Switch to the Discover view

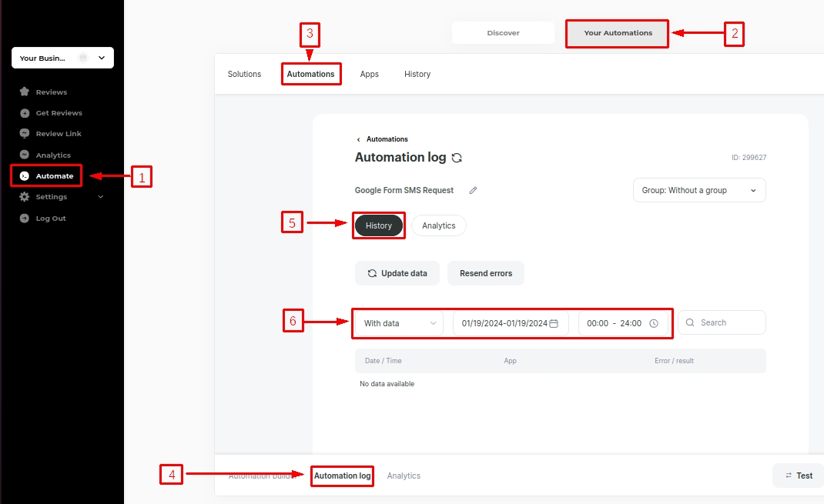[x=503, y=33]
